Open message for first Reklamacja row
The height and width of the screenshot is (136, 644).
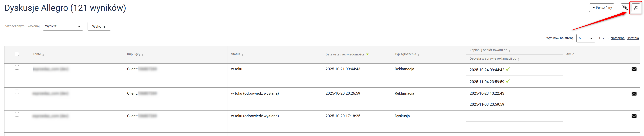(634, 69)
